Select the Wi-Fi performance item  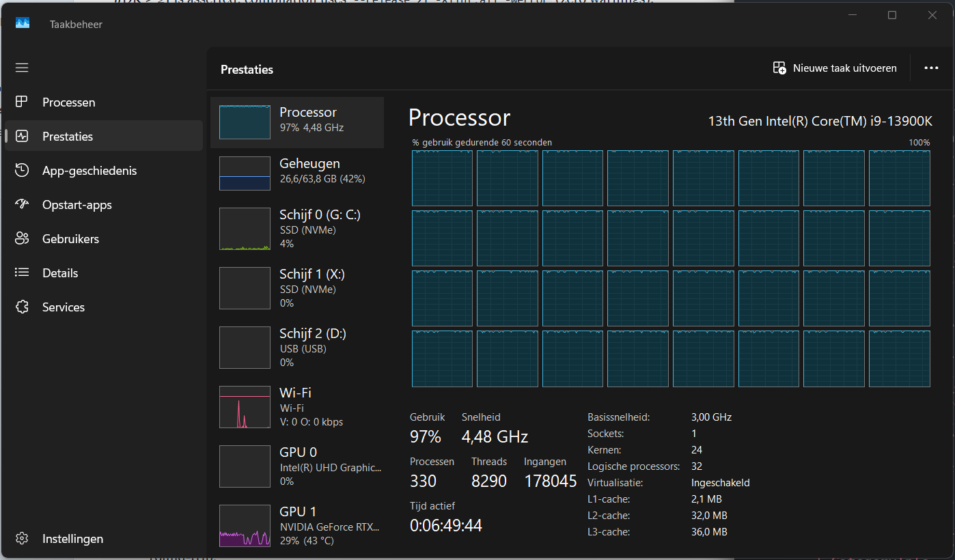coord(297,407)
